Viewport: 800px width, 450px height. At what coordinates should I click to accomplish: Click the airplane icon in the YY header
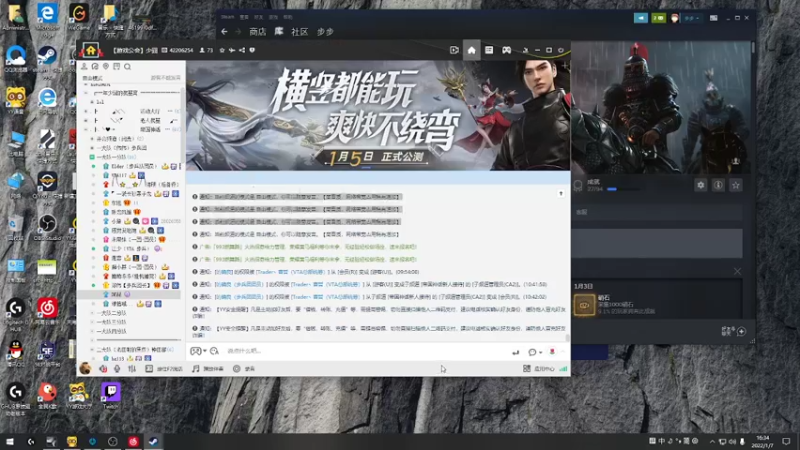tap(232, 50)
